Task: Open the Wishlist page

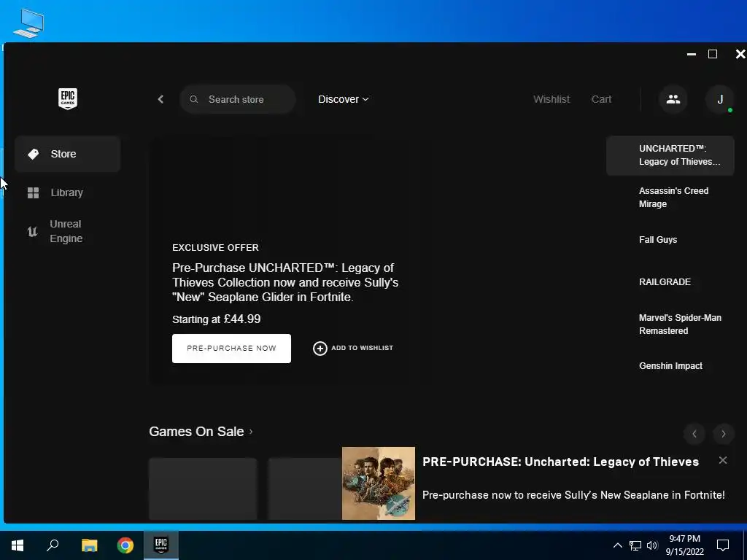Action: [551, 99]
